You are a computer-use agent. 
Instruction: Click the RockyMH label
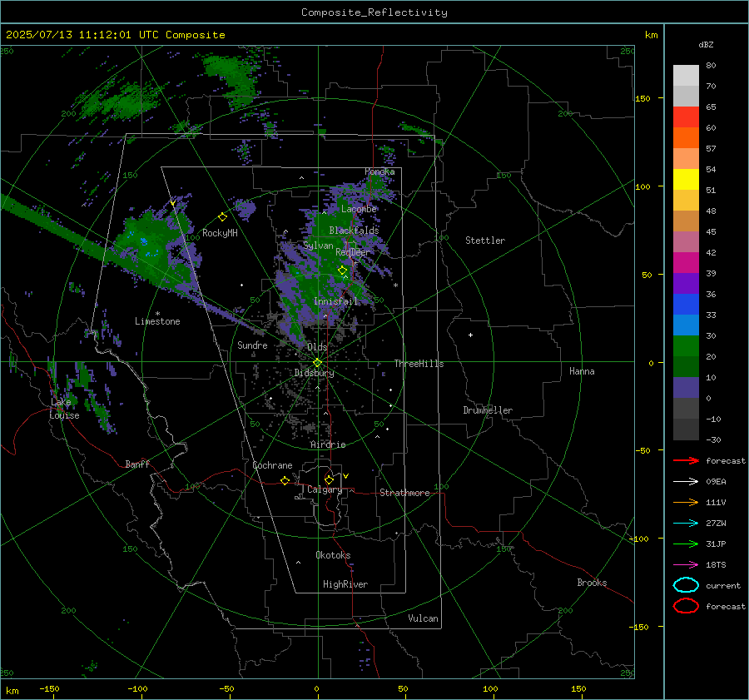[220, 233]
